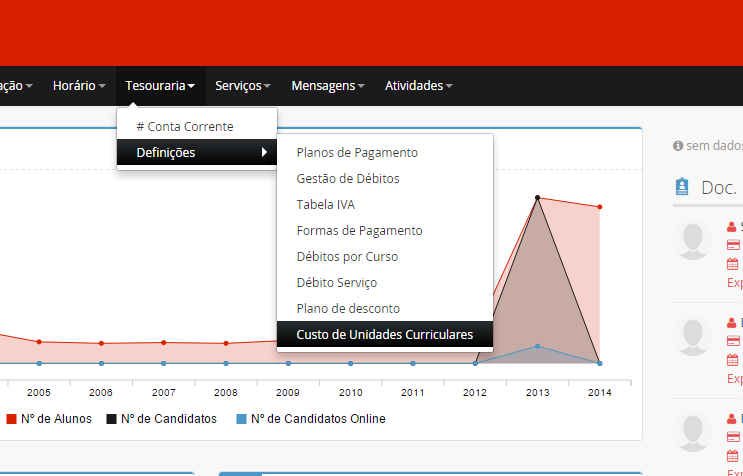The image size is (743, 476).
Task: Click the first entry's red card icon
Action: tap(732, 245)
